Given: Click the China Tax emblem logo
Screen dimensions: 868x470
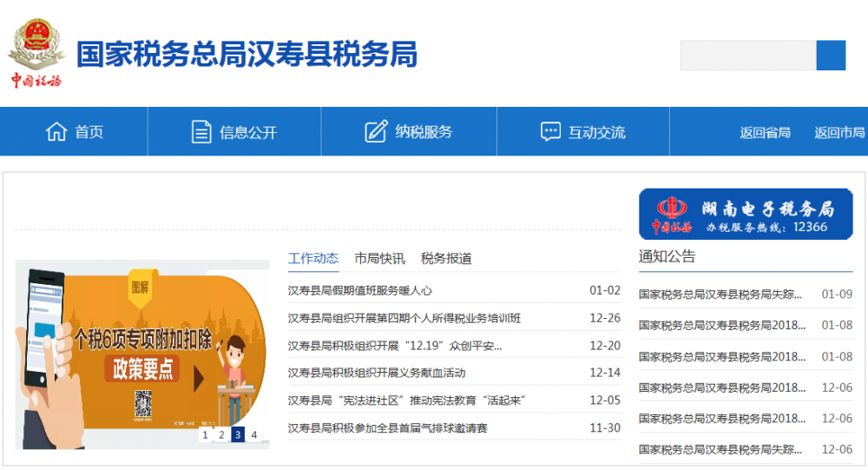Looking at the screenshot, I should (x=36, y=53).
